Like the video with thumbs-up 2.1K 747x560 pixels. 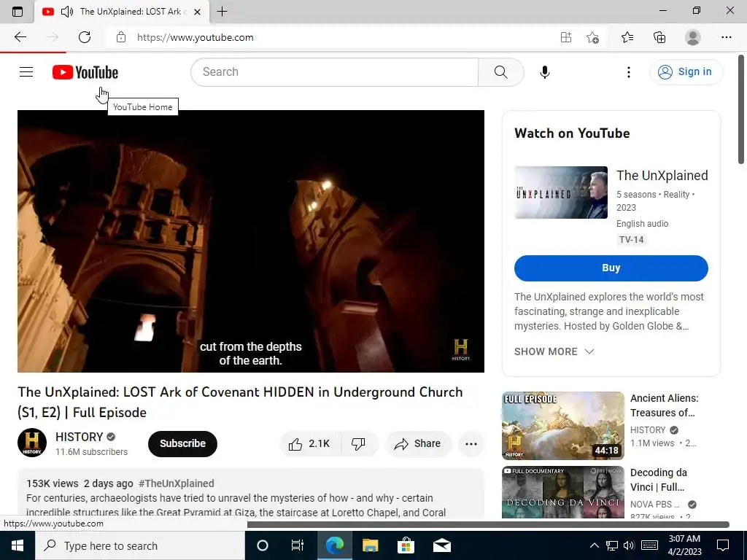pyautogui.click(x=309, y=444)
